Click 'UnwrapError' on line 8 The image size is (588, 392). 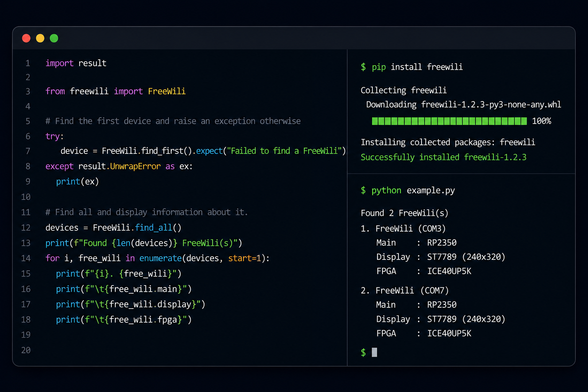click(x=136, y=167)
